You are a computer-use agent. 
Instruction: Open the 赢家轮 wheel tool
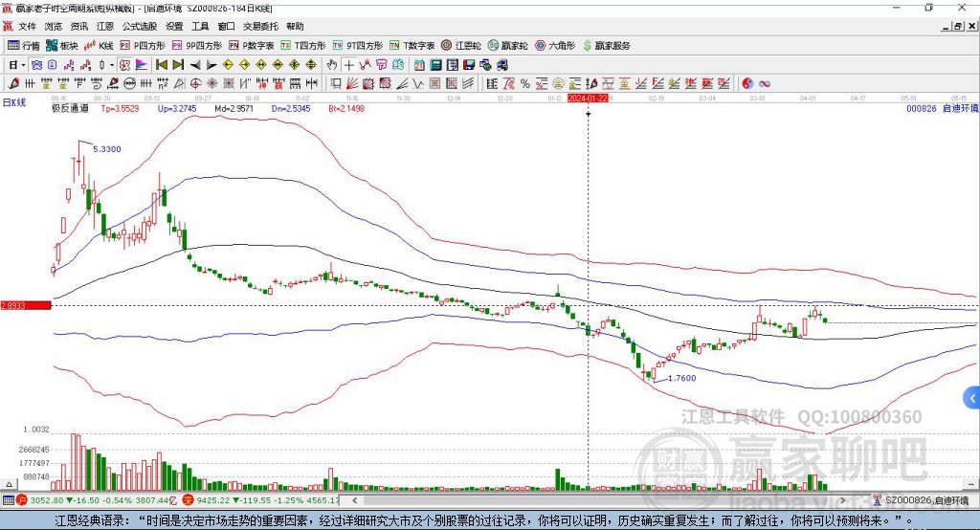click(507, 46)
